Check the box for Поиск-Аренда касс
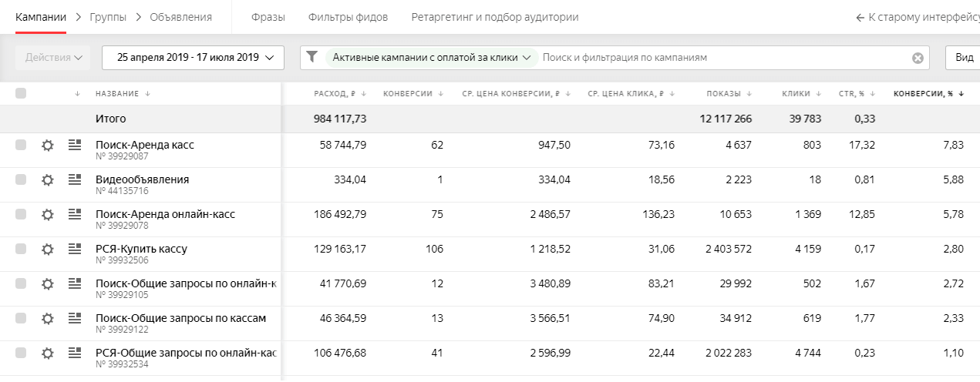980x382 pixels. [21, 145]
